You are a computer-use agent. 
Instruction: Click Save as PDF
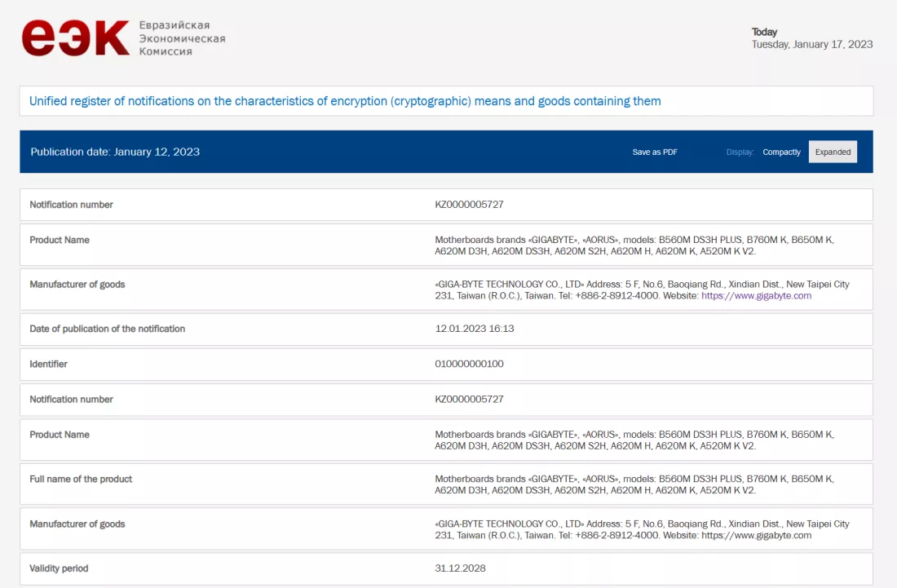coord(655,153)
